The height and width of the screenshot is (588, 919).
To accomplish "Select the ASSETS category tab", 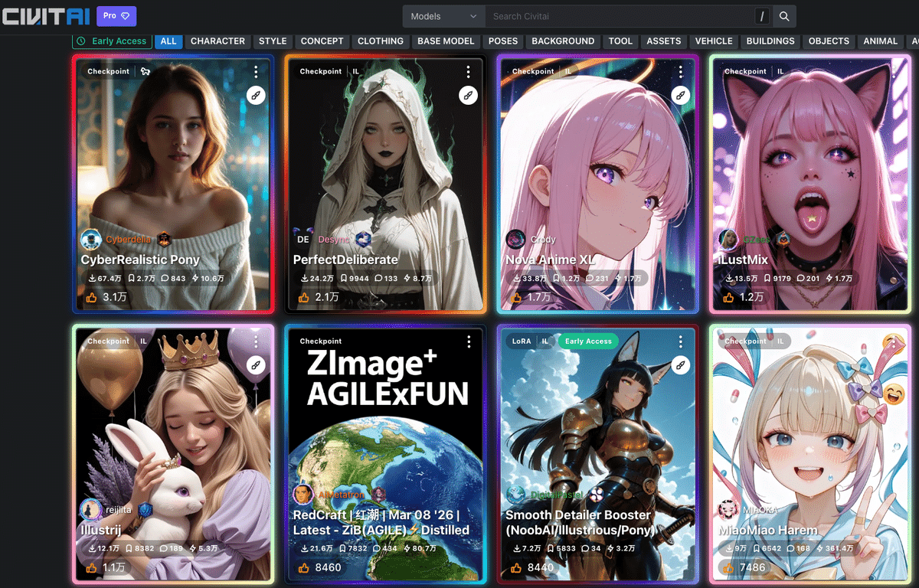I will tap(664, 41).
